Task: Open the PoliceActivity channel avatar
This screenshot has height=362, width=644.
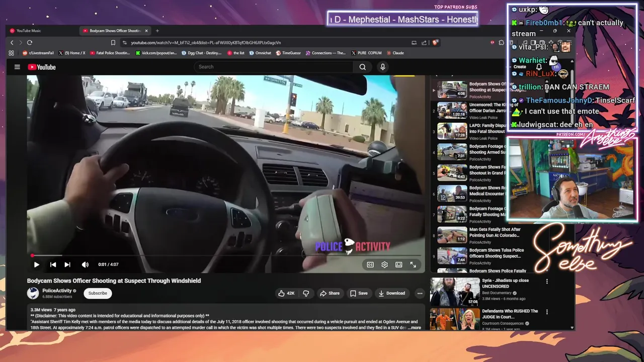Action: coord(33,293)
